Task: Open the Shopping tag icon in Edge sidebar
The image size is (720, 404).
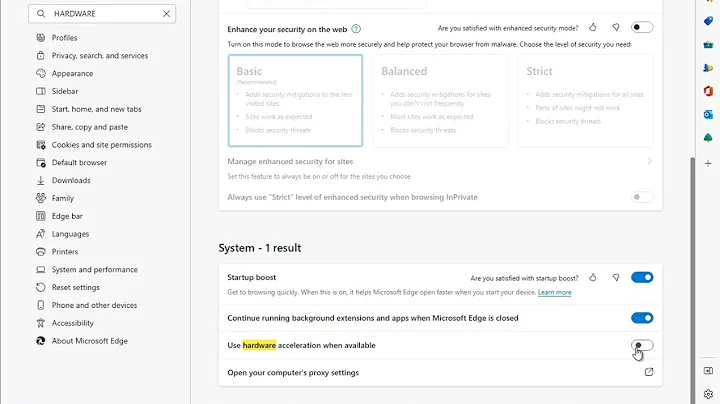Action: (708, 21)
